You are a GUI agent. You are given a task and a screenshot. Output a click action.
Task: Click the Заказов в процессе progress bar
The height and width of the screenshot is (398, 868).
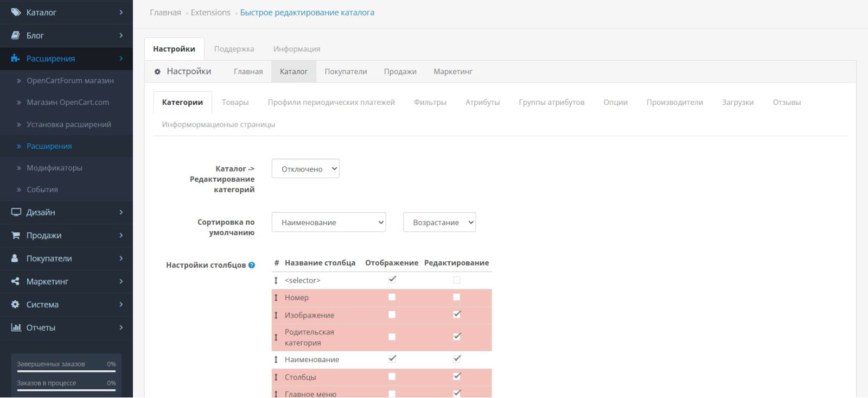(66, 390)
